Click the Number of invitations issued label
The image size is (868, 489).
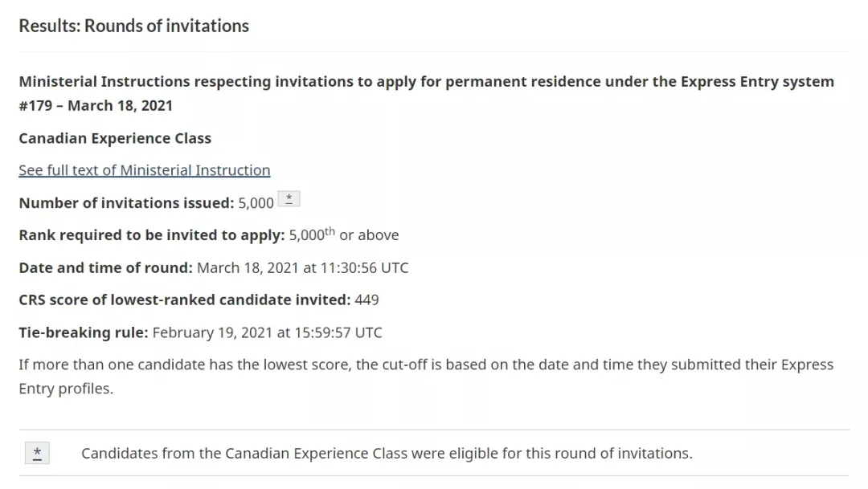pyautogui.click(x=127, y=203)
